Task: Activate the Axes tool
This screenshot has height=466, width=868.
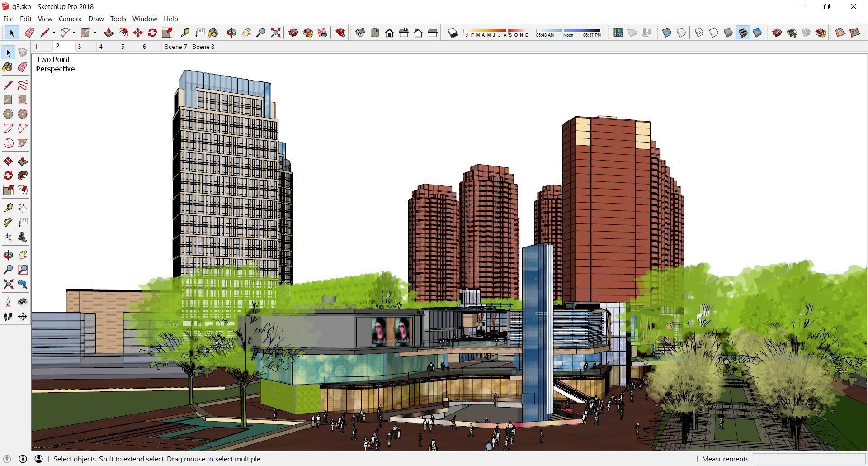Action: click(8, 237)
